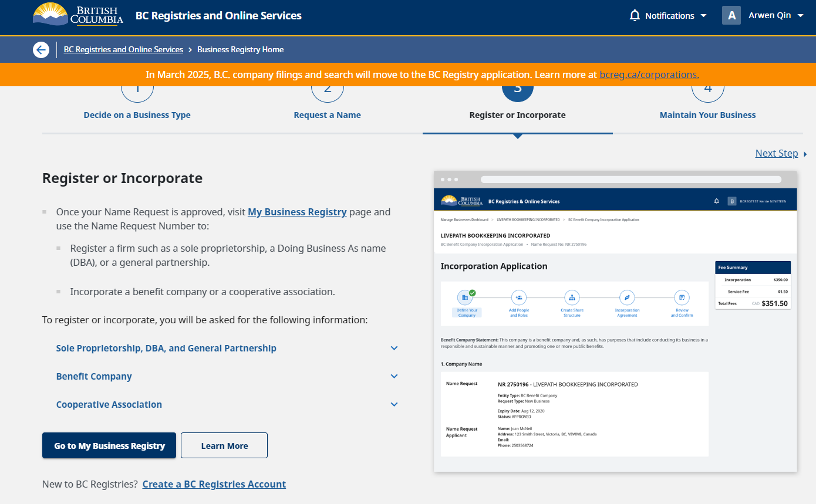The height and width of the screenshot is (504, 816).
Task: Open BC Registries and Online Services breadcrumb
Action: [x=123, y=50]
